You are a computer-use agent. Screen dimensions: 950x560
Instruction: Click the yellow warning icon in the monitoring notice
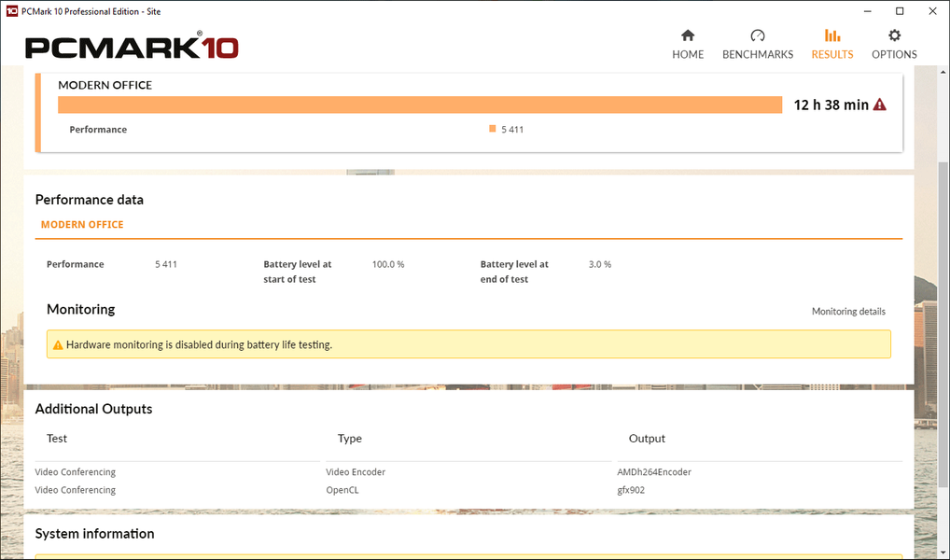(x=58, y=344)
